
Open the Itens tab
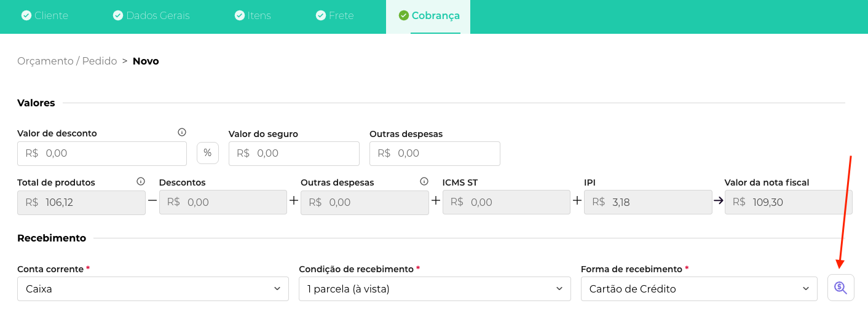(x=253, y=16)
